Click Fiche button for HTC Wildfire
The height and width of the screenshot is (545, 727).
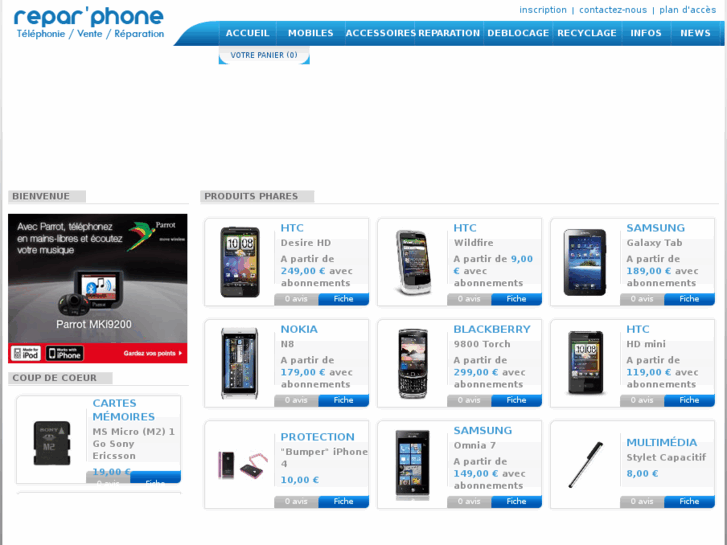516,299
